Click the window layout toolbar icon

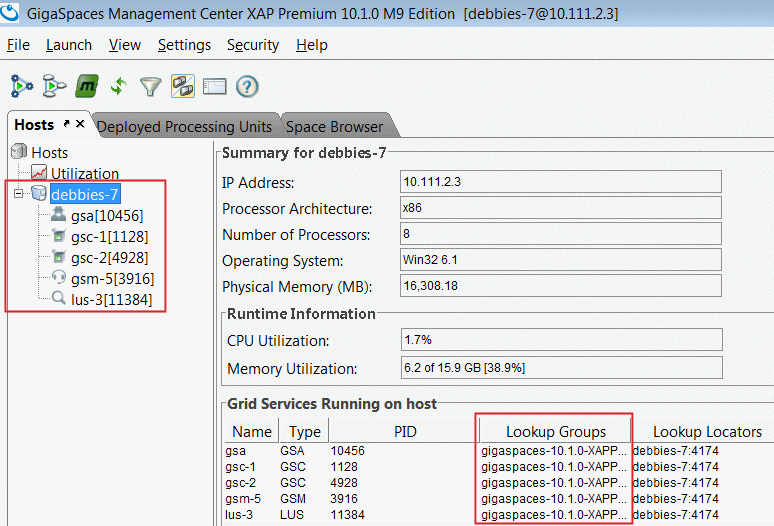pyautogui.click(x=215, y=87)
